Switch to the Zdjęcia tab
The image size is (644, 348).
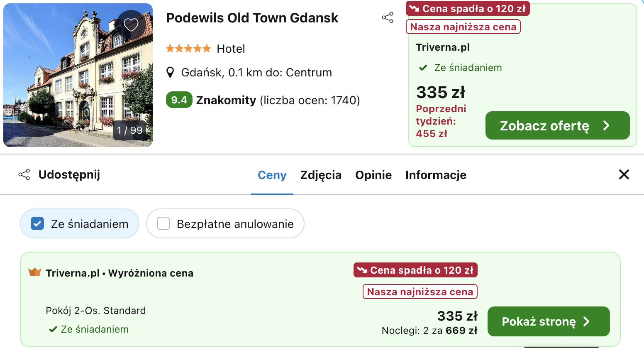(321, 175)
